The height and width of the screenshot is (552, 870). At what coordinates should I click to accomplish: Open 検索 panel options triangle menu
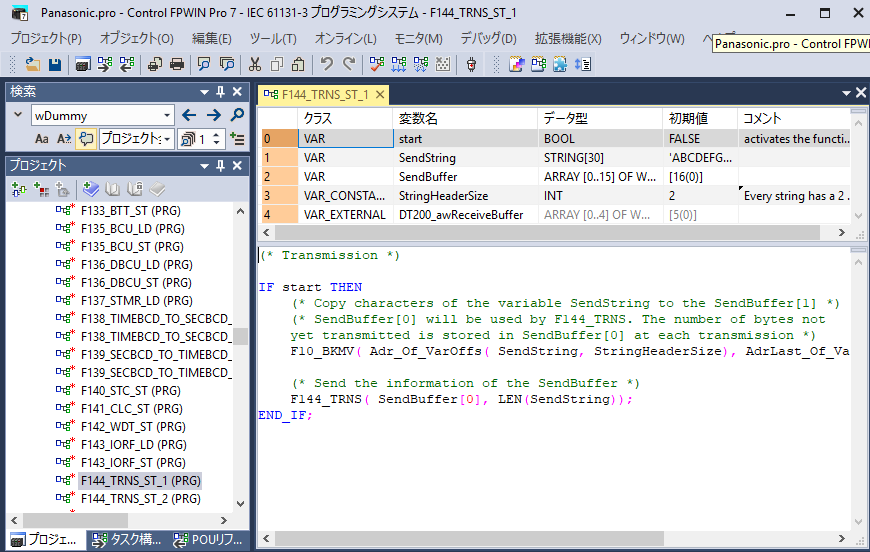point(204,92)
